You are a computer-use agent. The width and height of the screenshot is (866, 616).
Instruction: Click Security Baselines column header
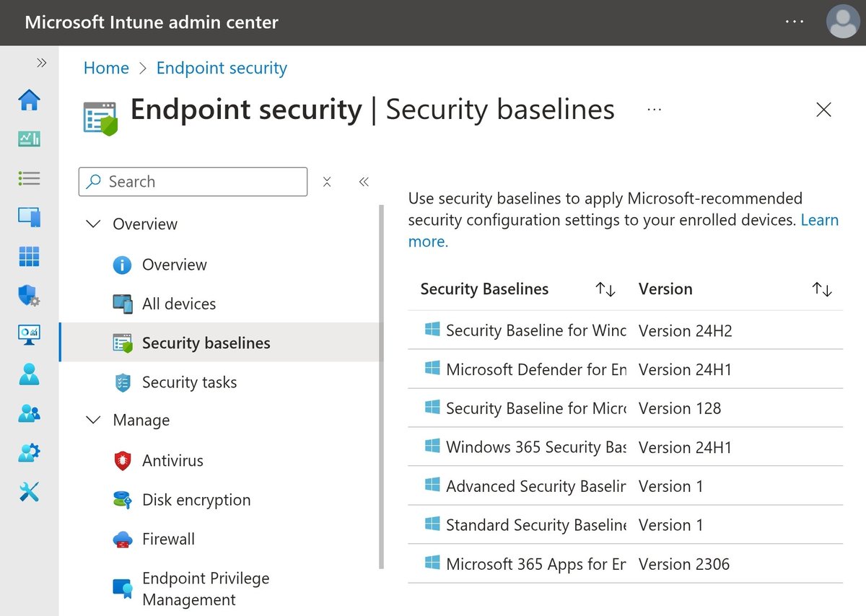484,289
